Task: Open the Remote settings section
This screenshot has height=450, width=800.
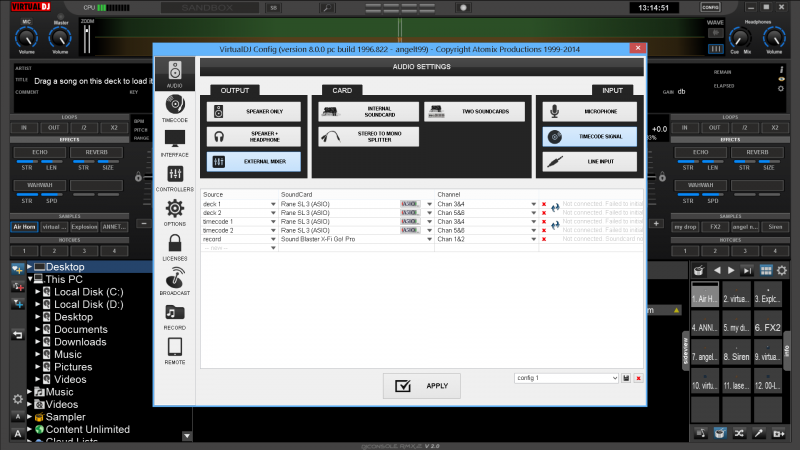Action: (175, 349)
